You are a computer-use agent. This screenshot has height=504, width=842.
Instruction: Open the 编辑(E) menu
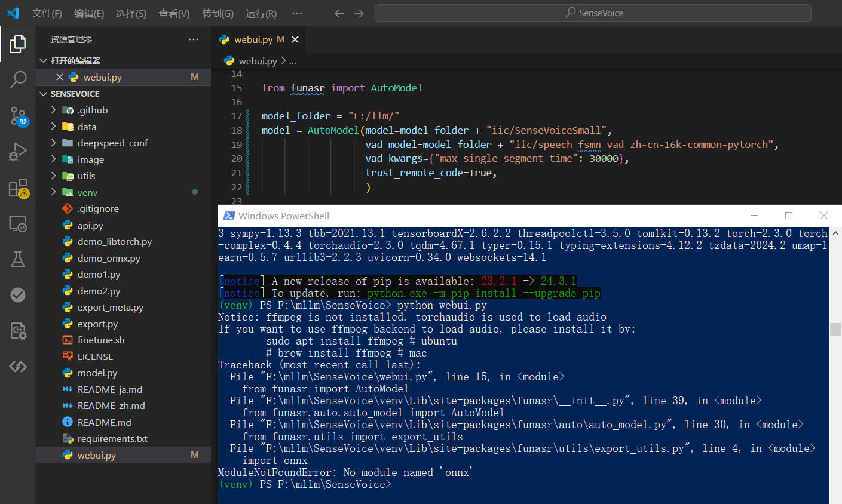tap(89, 13)
